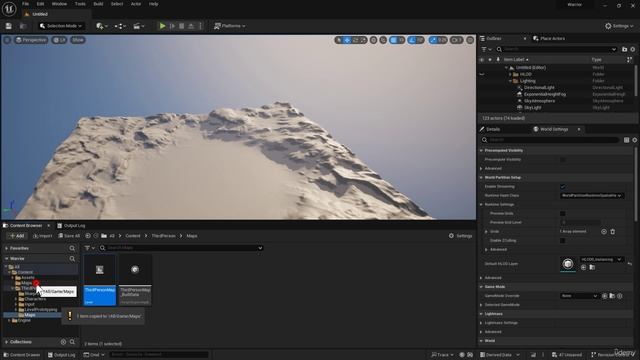Select the Characters folder in the tree

[35, 299]
